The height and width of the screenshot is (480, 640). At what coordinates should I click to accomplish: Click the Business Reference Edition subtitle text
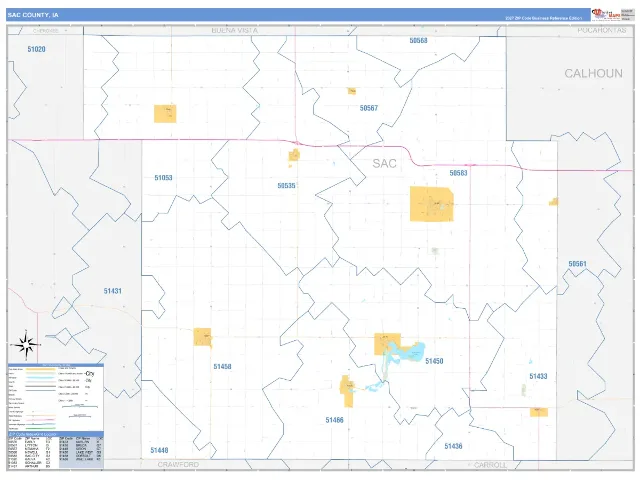544,18
